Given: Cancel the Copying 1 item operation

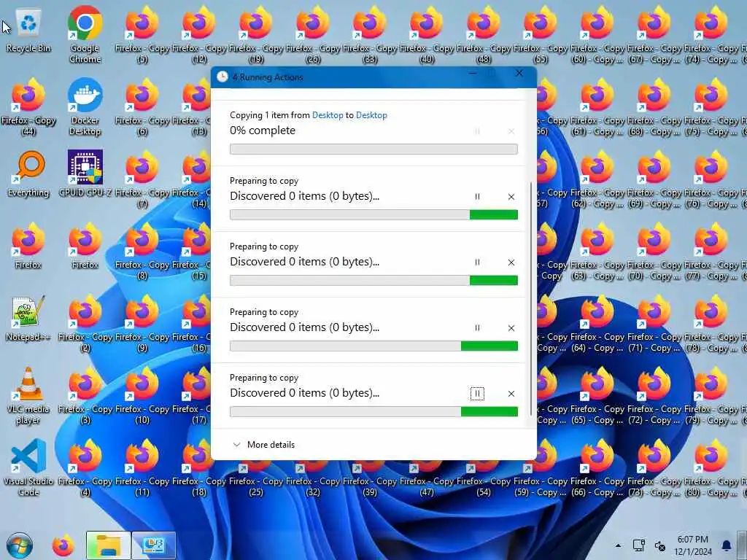Looking at the screenshot, I should coord(511,131).
